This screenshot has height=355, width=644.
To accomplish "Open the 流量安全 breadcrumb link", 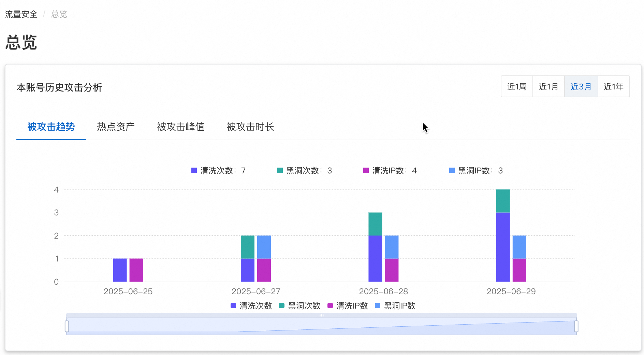I will tap(21, 14).
